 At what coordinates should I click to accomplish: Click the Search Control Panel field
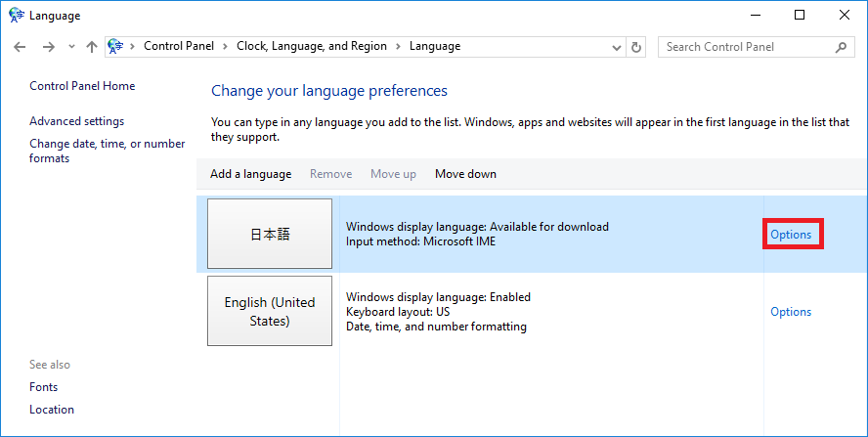tap(748, 47)
